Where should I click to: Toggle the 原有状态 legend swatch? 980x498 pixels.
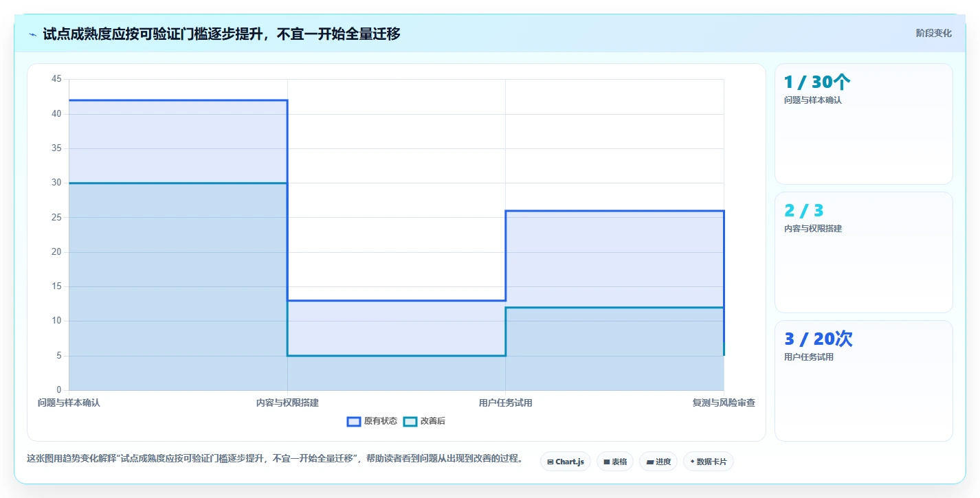click(354, 422)
